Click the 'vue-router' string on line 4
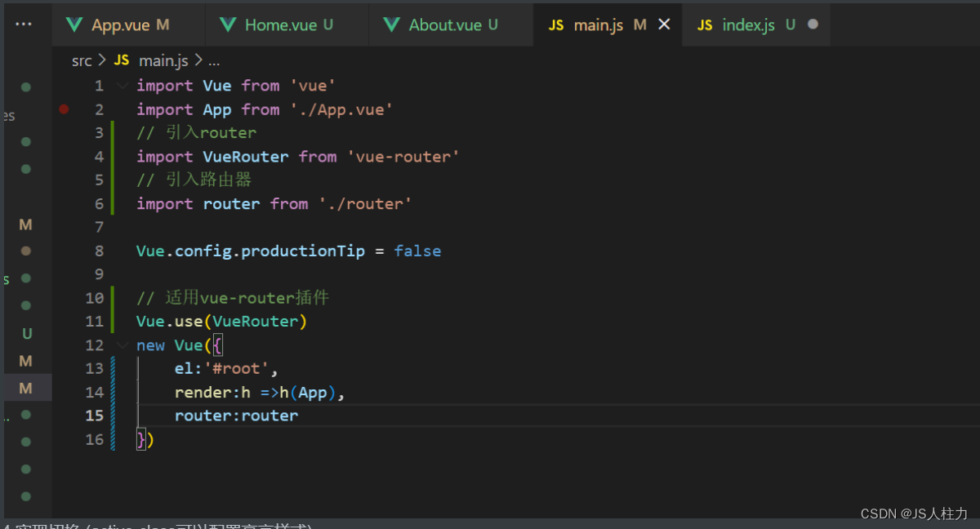 tap(403, 157)
